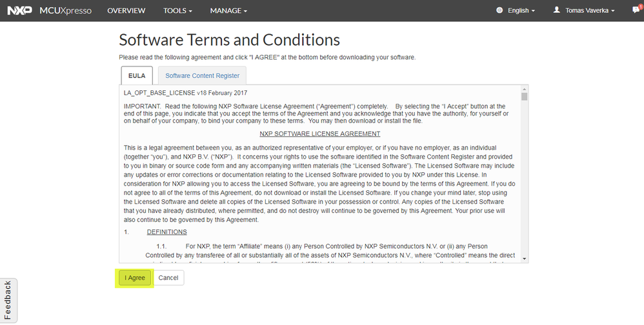644x325 pixels.
Task: Click the Software Terms and Conditions heading
Action: coord(229,39)
